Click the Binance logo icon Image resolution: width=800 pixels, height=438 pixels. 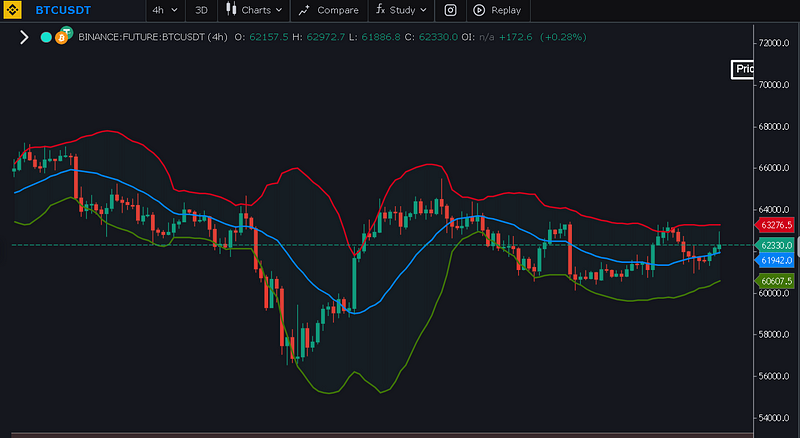pyautogui.click(x=13, y=10)
